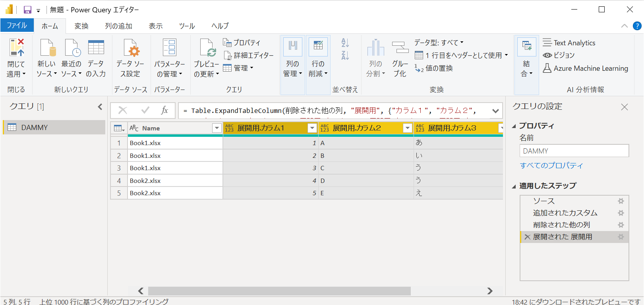
Task: Click the Manage Parameters icon
Action: [170, 47]
